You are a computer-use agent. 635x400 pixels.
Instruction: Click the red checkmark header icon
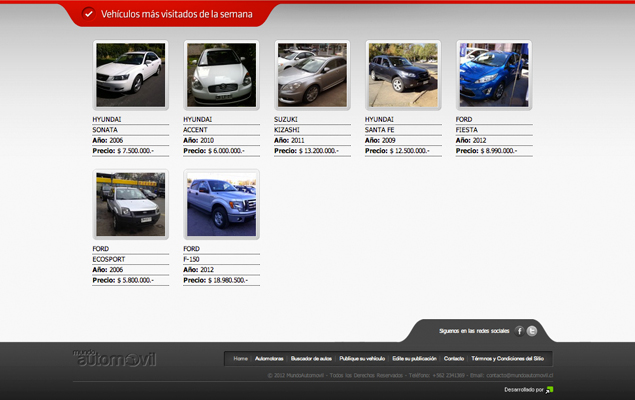pyautogui.click(x=88, y=14)
